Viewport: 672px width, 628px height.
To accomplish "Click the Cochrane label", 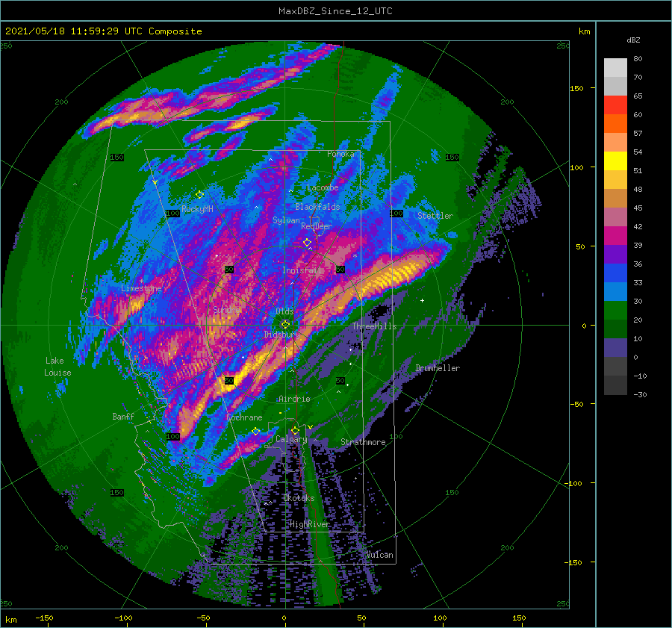I will point(244,417).
